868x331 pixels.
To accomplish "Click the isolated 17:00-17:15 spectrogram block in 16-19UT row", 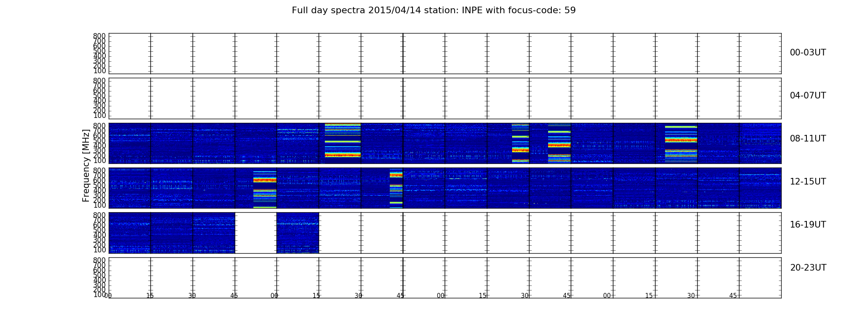I will tap(298, 233).
